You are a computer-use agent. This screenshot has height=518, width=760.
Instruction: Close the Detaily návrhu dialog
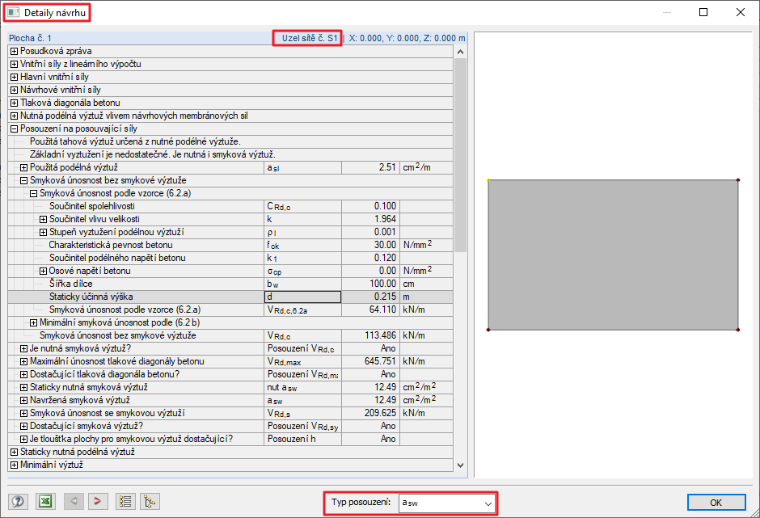pos(741,12)
